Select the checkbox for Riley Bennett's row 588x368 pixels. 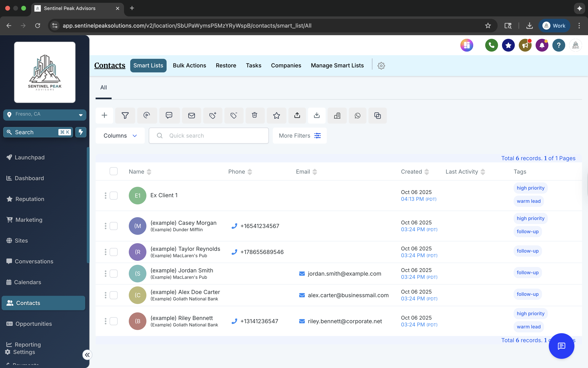[x=114, y=321]
